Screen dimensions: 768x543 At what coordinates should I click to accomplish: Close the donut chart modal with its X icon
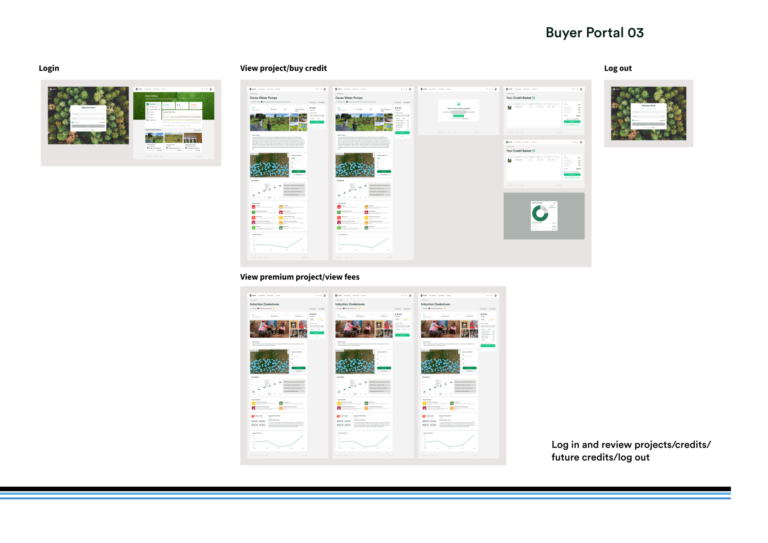pos(554,201)
